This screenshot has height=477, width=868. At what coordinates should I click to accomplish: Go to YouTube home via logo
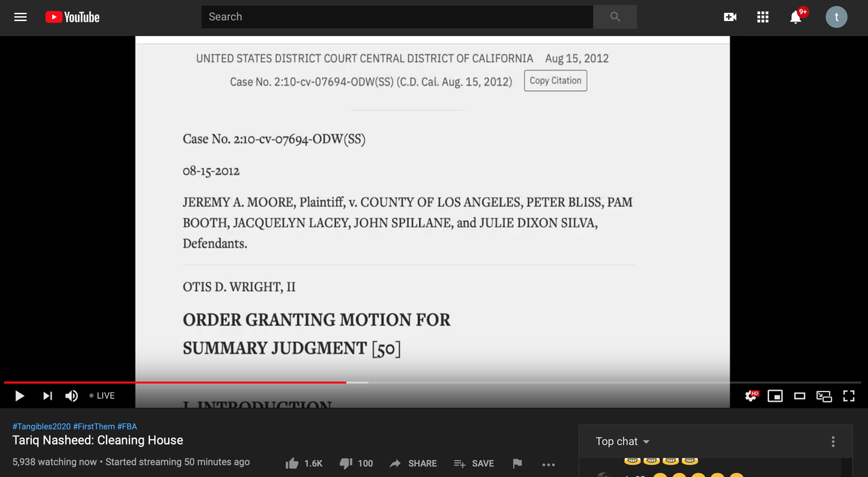click(73, 17)
